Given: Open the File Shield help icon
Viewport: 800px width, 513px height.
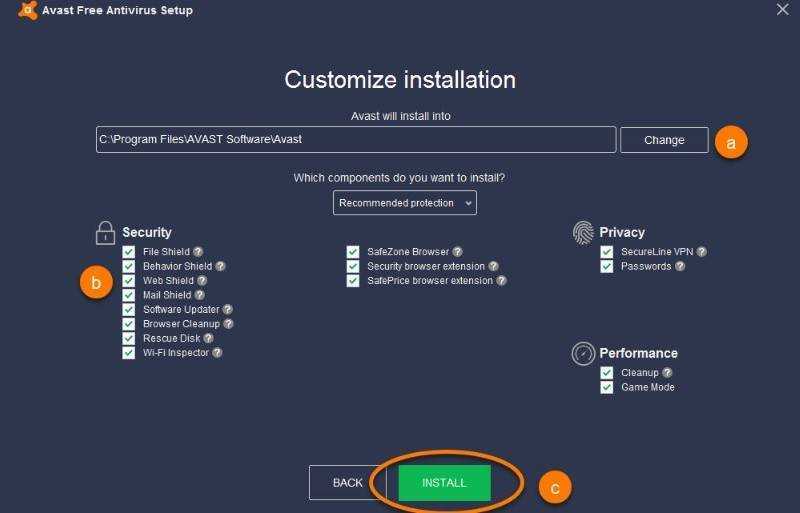Looking at the screenshot, I should (x=198, y=252).
